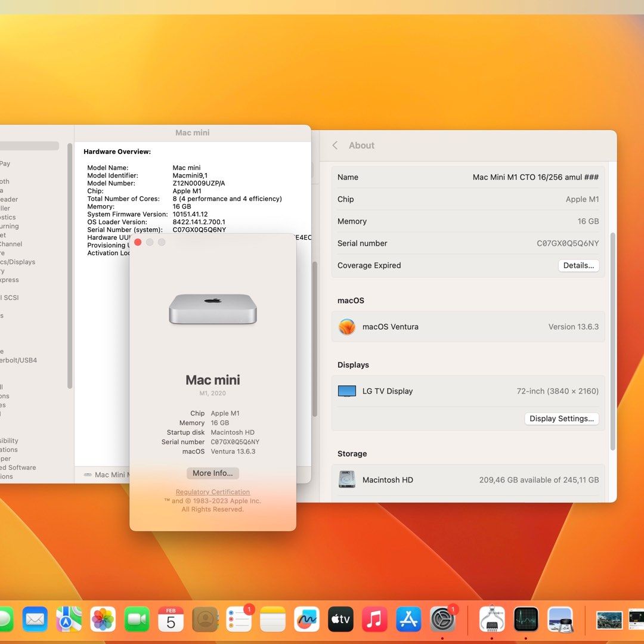Click the macOS Ventura logo in the macOS section

click(x=346, y=327)
